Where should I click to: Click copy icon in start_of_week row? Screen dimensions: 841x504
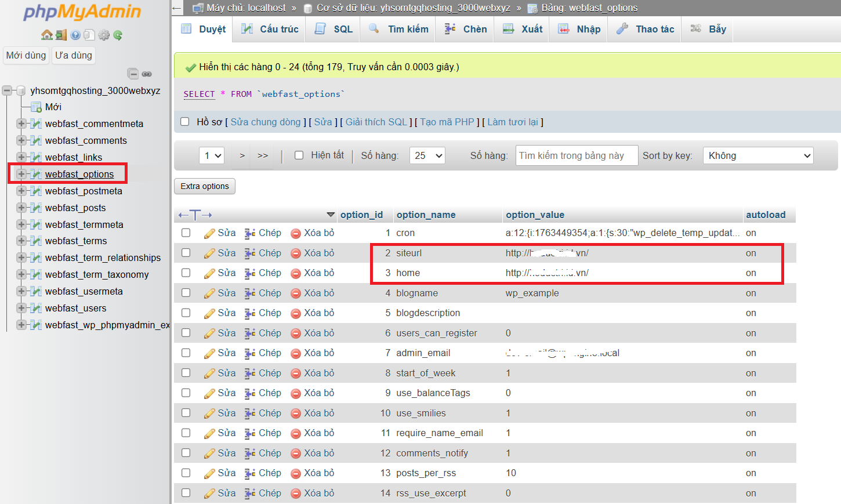(250, 374)
